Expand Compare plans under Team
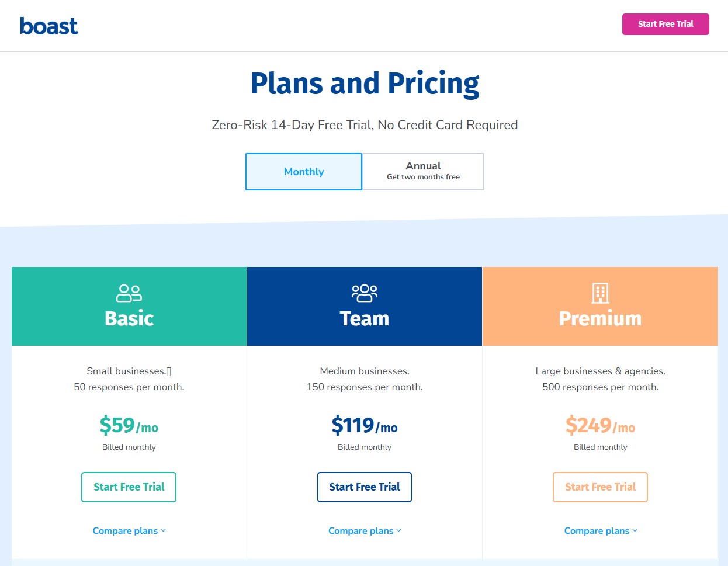This screenshot has height=566, width=728. 365,530
